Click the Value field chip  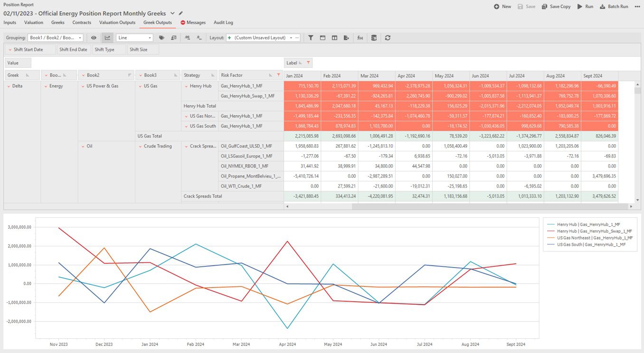[x=18, y=63]
